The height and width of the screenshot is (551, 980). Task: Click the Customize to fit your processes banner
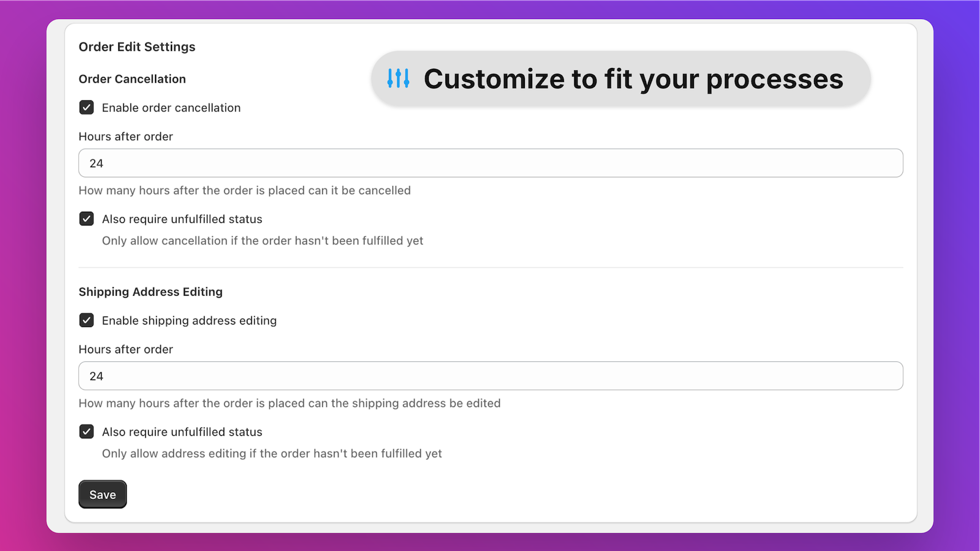tap(620, 78)
